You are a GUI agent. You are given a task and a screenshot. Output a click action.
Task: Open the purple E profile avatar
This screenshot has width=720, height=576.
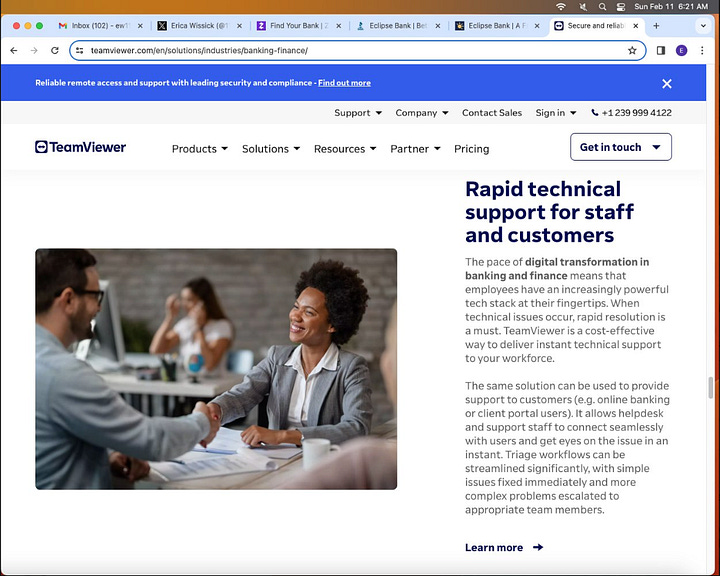coord(681,51)
